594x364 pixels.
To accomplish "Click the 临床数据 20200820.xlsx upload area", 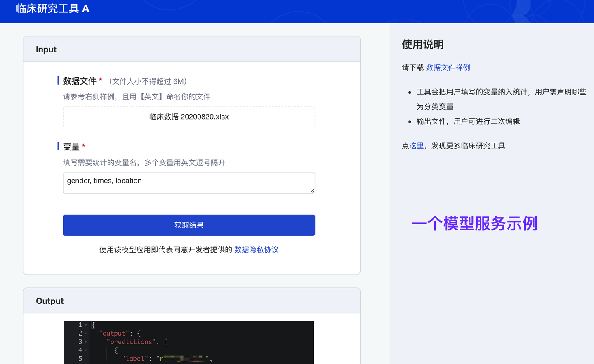I will [x=189, y=117].
